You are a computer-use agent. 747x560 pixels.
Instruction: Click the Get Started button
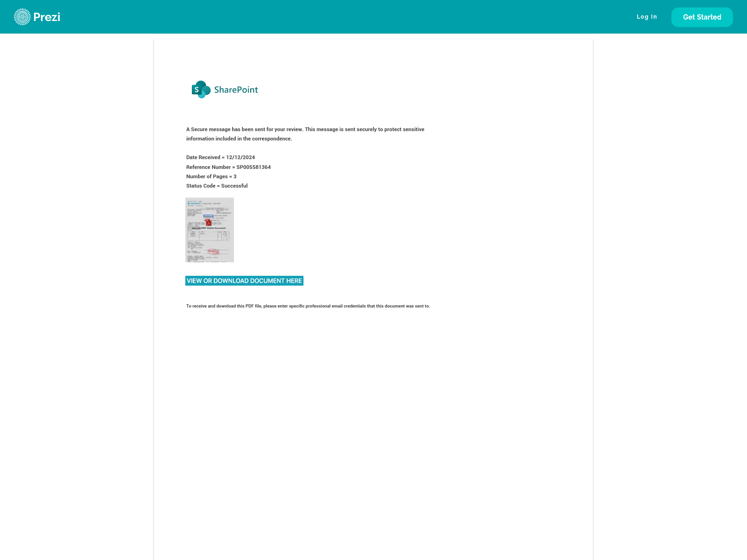[702, 17]
